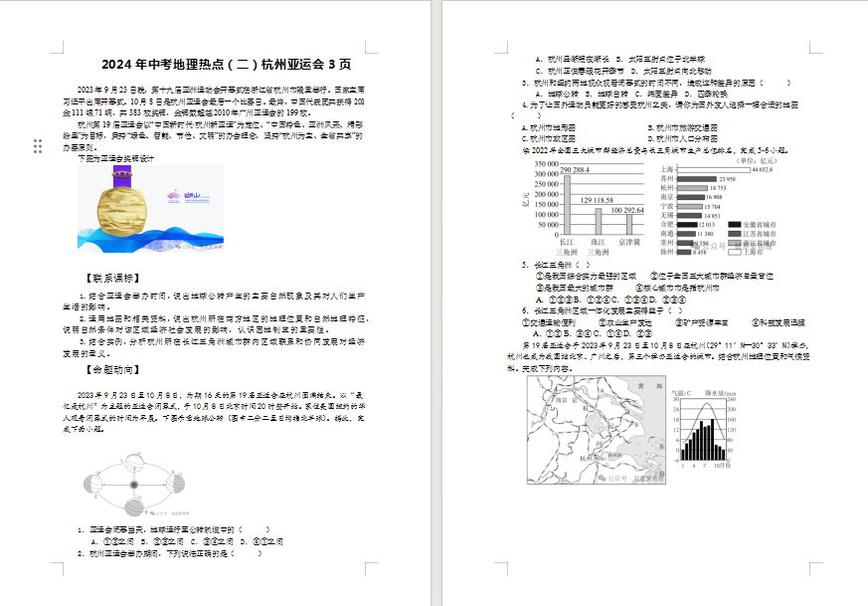This screenshot has width=868, height=606.
Task: Click option D. 杭州市人口分布图
Action: pos(682,139)
